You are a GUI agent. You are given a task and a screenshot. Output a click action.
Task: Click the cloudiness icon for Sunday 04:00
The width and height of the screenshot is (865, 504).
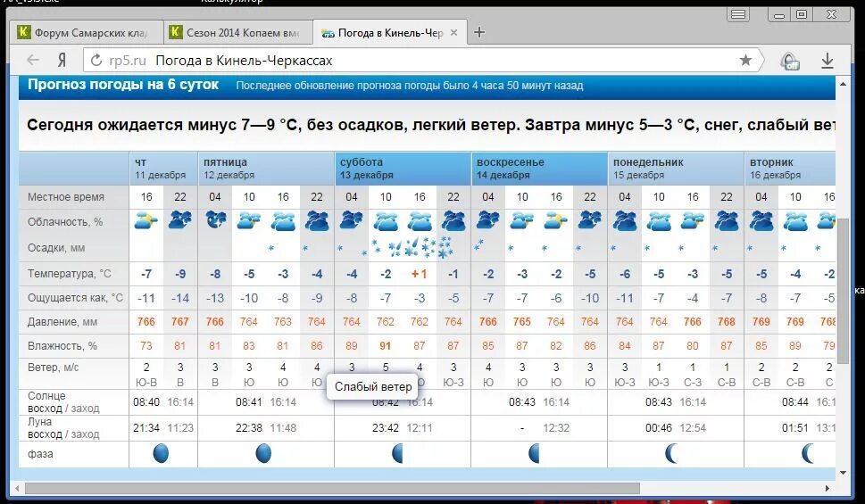tap(487, 220)
